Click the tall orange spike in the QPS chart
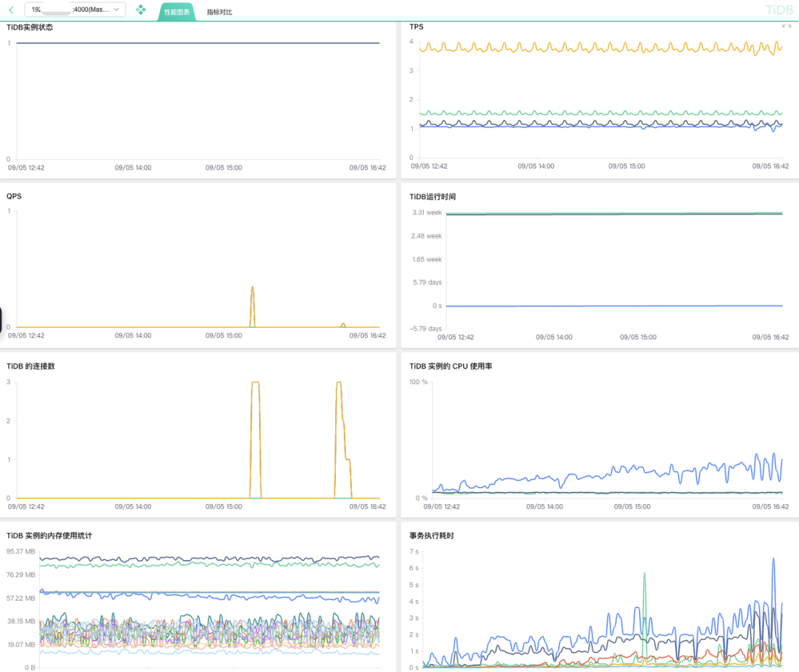This screenshot has width=799, height=672. [x=252, y=306]
